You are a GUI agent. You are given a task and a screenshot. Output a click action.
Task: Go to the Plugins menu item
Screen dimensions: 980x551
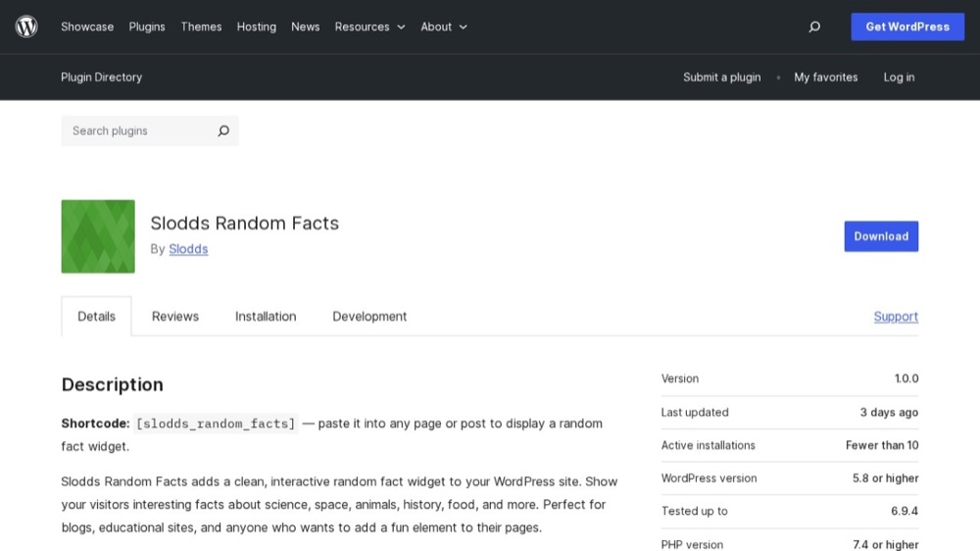[x=147, y=26]
